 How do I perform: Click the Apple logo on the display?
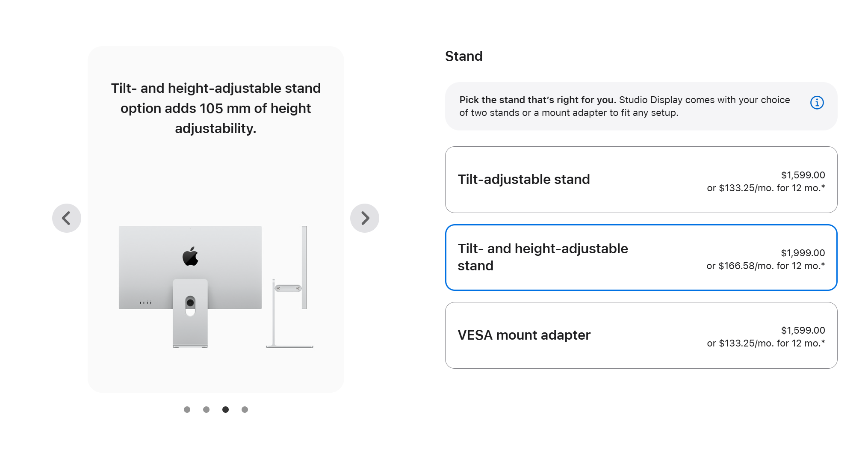[190, 256]
